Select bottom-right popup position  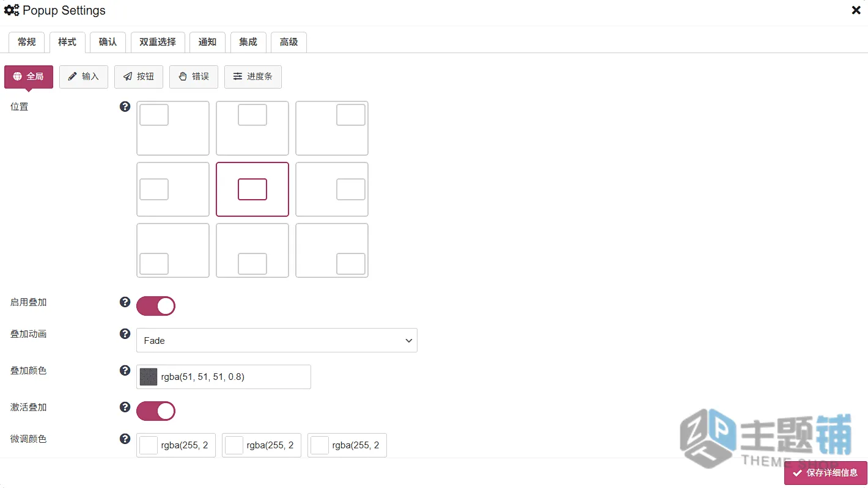332,250
